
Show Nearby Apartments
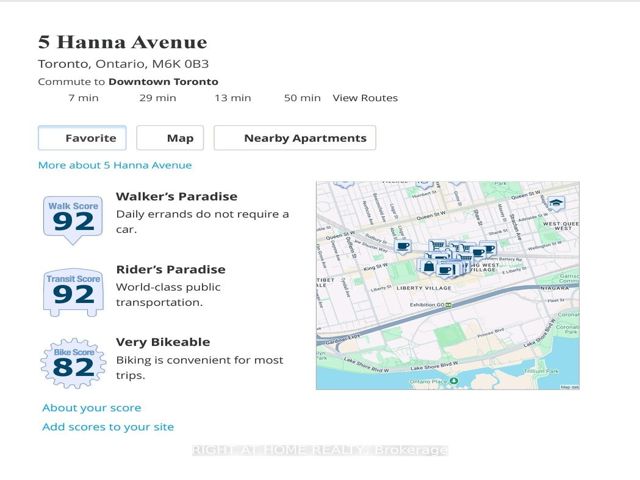[295, 138]
